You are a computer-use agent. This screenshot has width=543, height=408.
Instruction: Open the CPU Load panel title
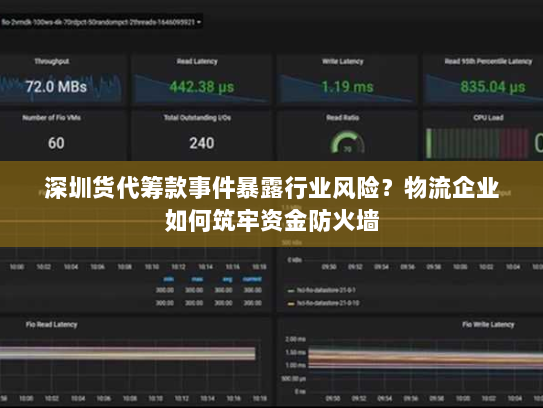pos(488,118)
